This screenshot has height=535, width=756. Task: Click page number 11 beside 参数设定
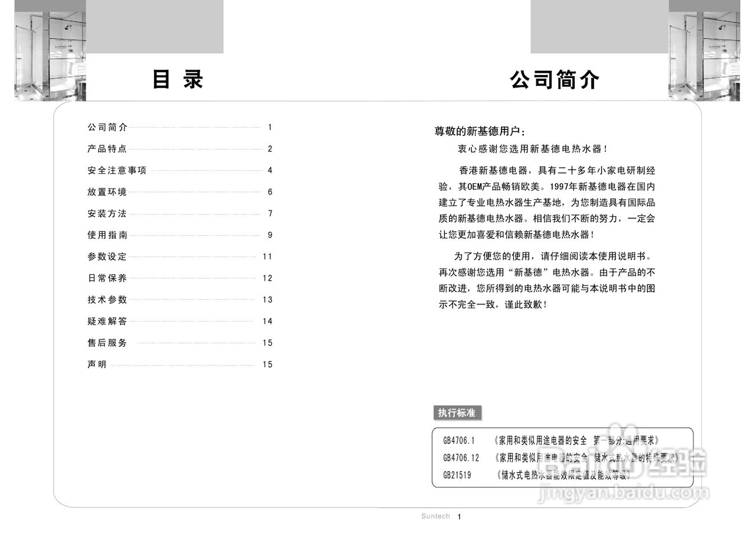point(268,257)
